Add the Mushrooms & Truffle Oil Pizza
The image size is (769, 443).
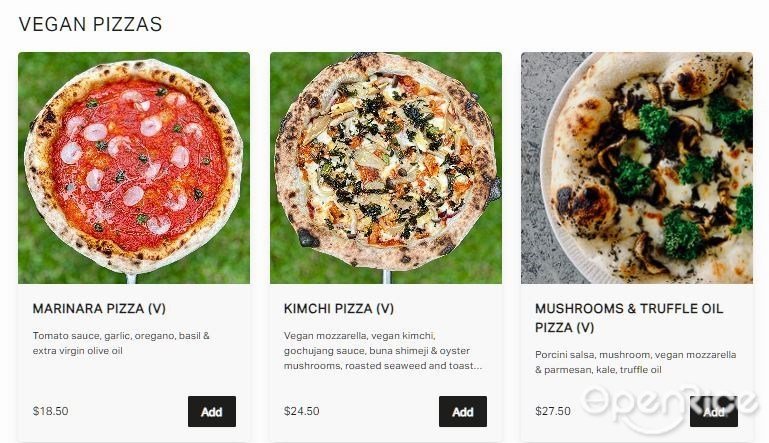714,411
